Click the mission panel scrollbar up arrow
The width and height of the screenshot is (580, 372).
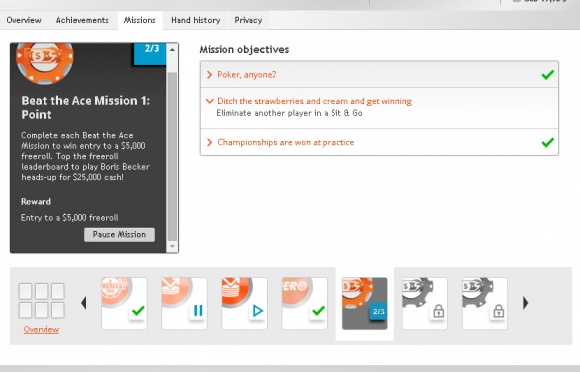(172, 49)
